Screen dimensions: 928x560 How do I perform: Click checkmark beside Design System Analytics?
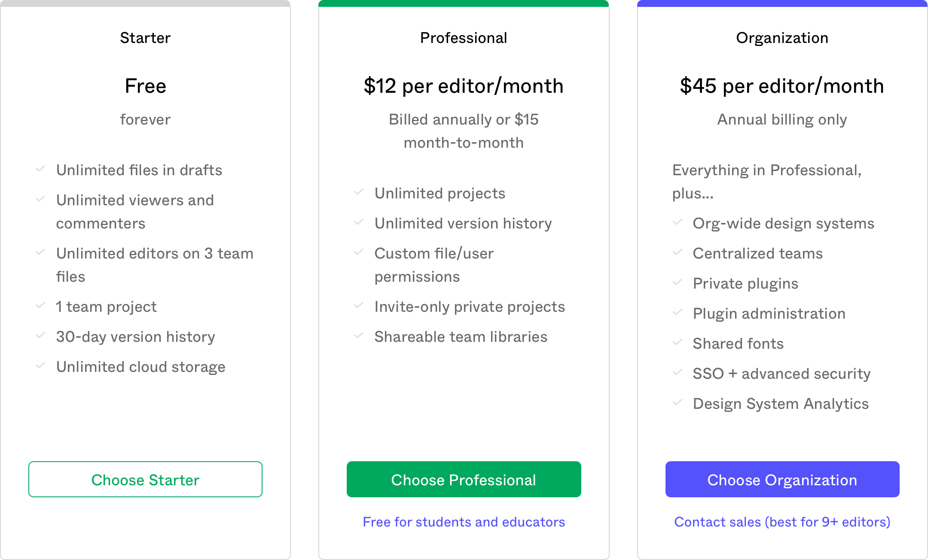point(678,403)
